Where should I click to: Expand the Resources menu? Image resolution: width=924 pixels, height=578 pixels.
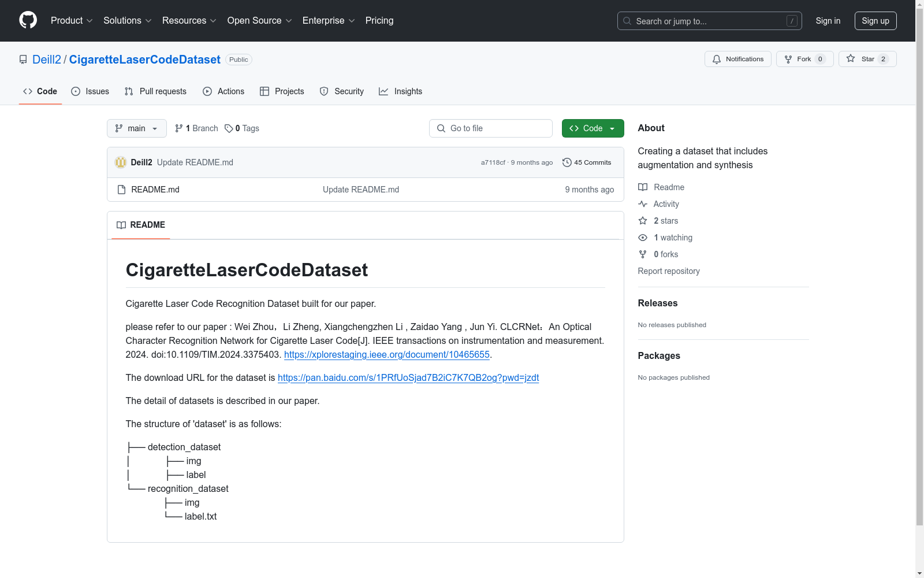[189, 21]
